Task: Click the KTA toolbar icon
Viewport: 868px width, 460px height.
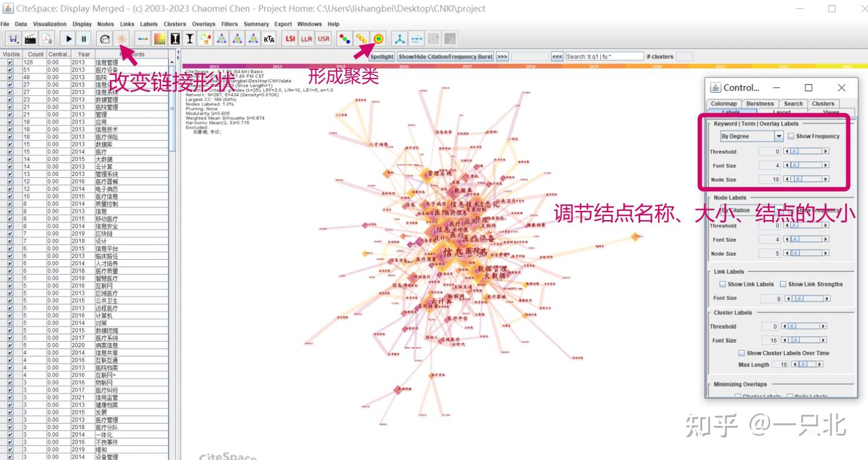Action: click(268, 38)
